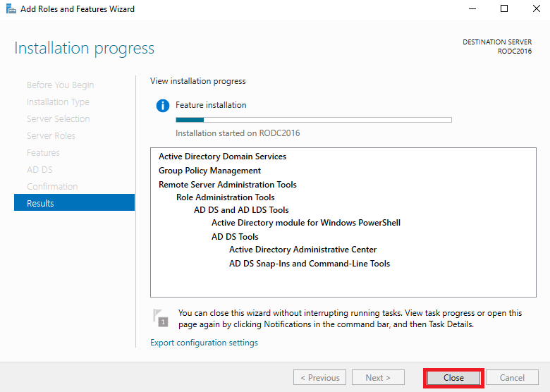Click the RODC2016 destination server name
The width and height of the screenshot is (550, 392).
click(x=515, y=51)
